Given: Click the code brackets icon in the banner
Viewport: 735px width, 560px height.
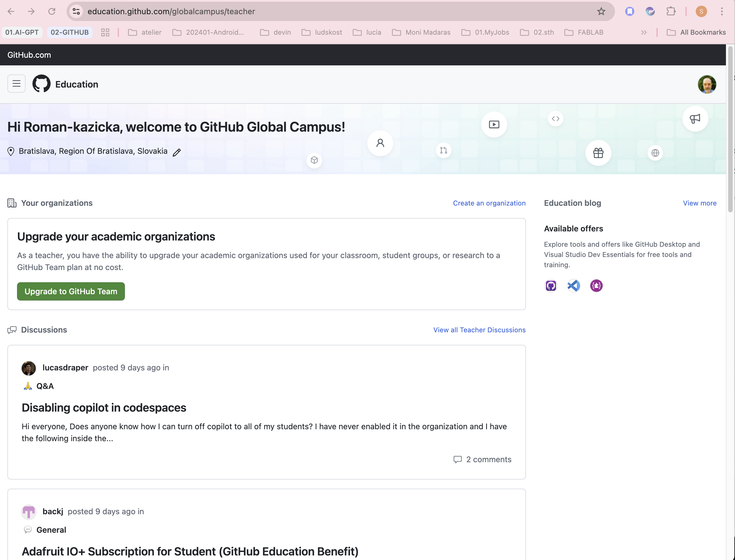Looking at the screenshot, I should (555, 118).
